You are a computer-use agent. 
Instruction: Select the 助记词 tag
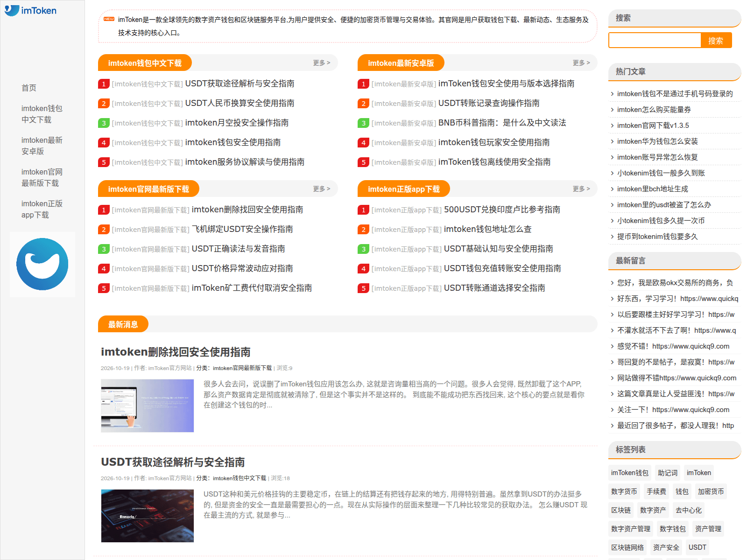(x=668, y=473)
